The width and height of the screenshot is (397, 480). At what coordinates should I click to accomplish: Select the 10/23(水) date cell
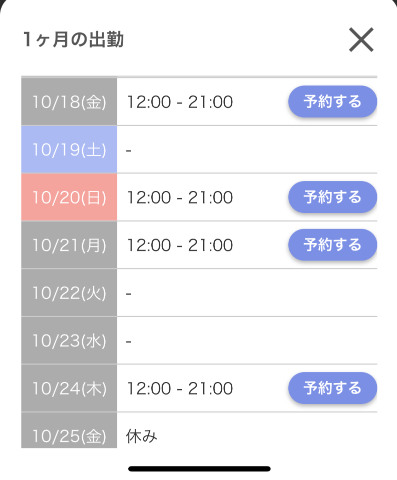pos(69,340)
